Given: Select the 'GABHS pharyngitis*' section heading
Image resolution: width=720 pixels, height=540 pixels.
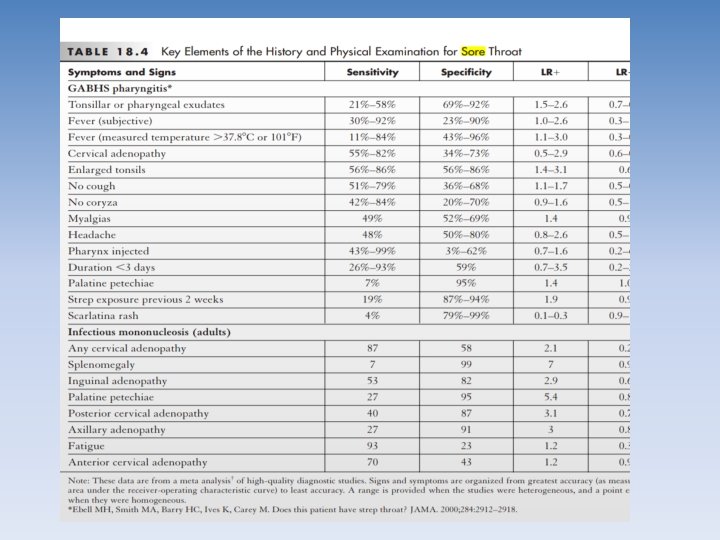Looking at the screenshot, I should coord(120,88).
